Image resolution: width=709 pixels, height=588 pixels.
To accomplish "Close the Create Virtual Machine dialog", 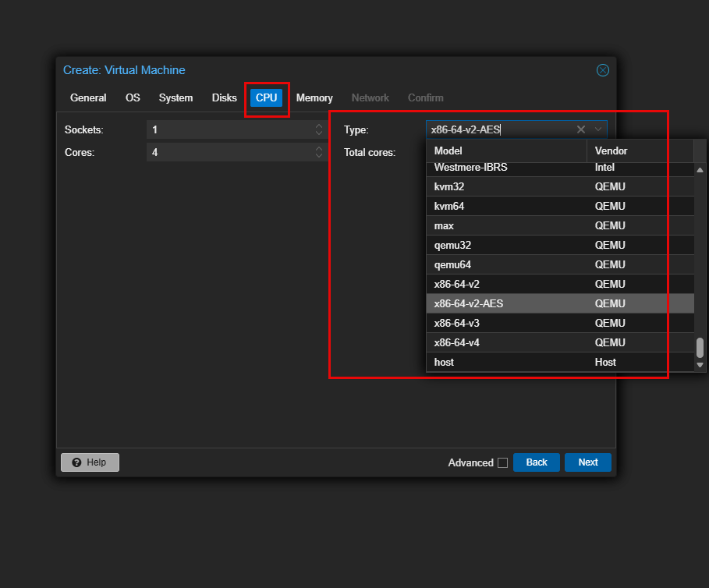I will [x=602, y=70].
